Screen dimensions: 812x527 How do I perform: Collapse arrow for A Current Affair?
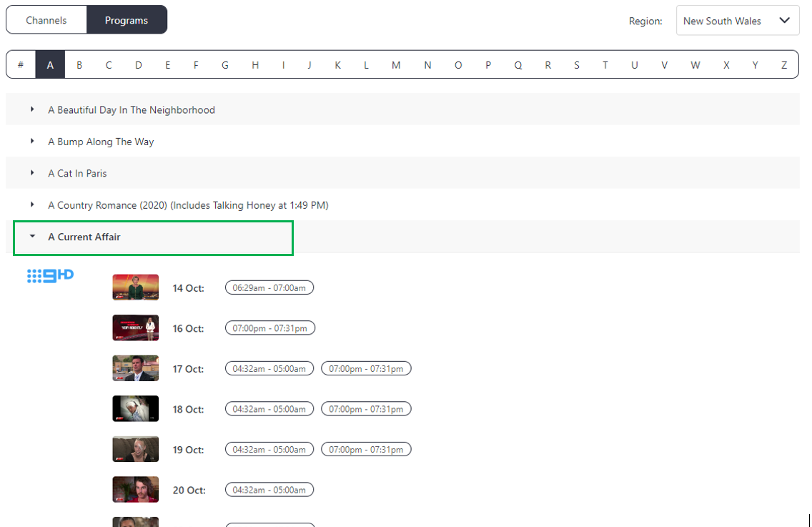click(x=32, y=236)
